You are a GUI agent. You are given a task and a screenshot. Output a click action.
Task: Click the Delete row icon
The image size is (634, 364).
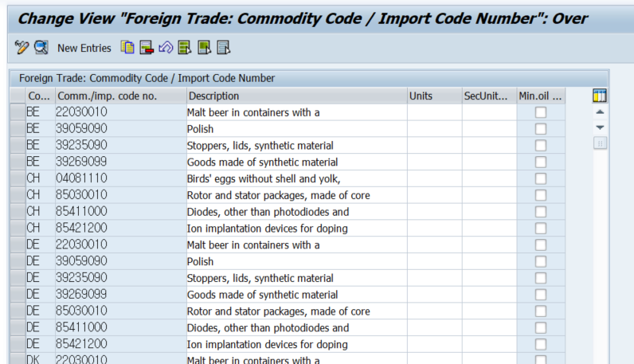pos(147,48)
